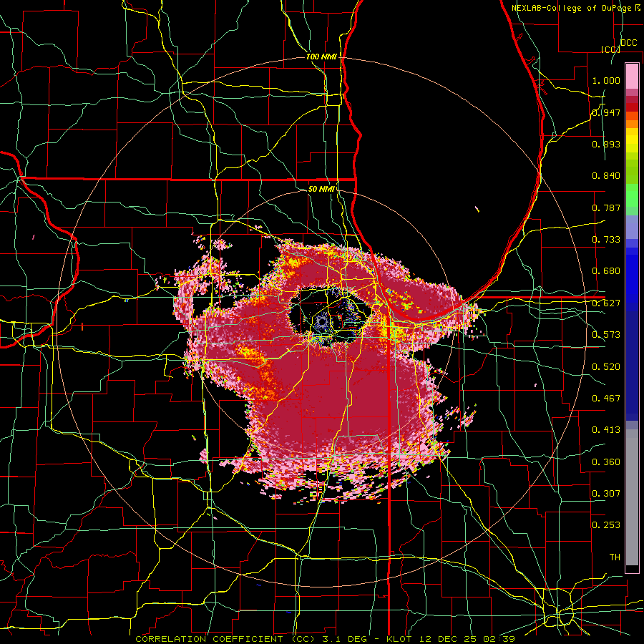Select the 0.360 scale value
This screenshot has width=644, height=644.
[606, 462]
